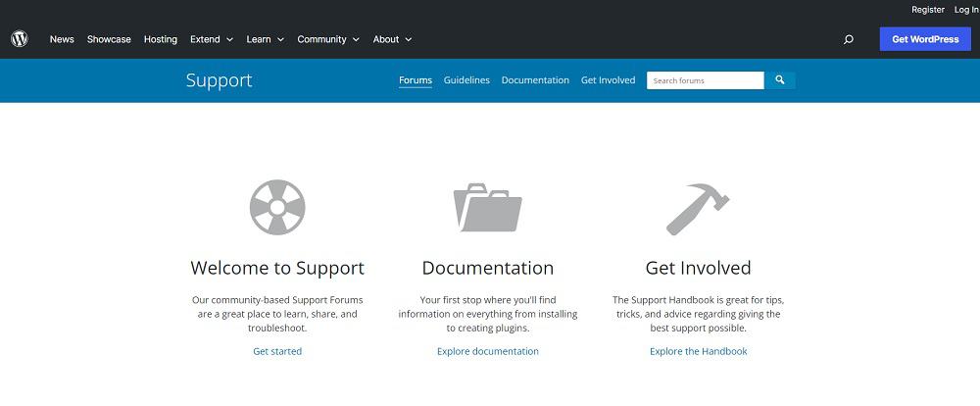This screenshot has width=980, height=406.
Task: Select Hosting in the top navigation
Action: coord(161,39)
